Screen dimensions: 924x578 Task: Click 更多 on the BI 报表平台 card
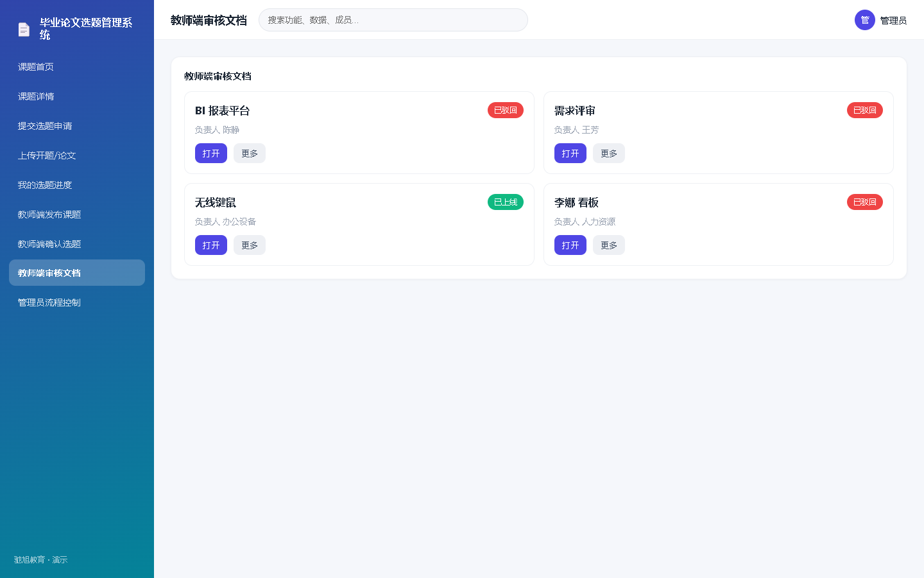(250, 153)
